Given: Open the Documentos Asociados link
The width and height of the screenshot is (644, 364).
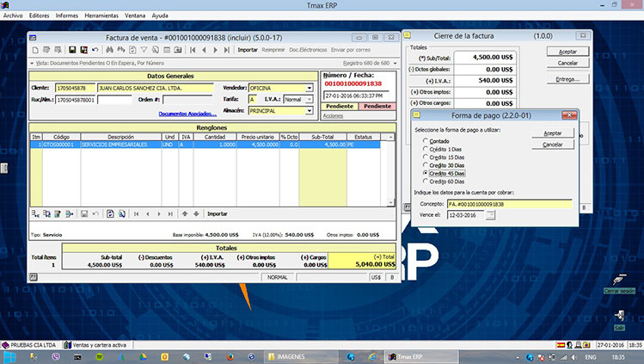Looking at the screenshot, I should tap(187, 114).
